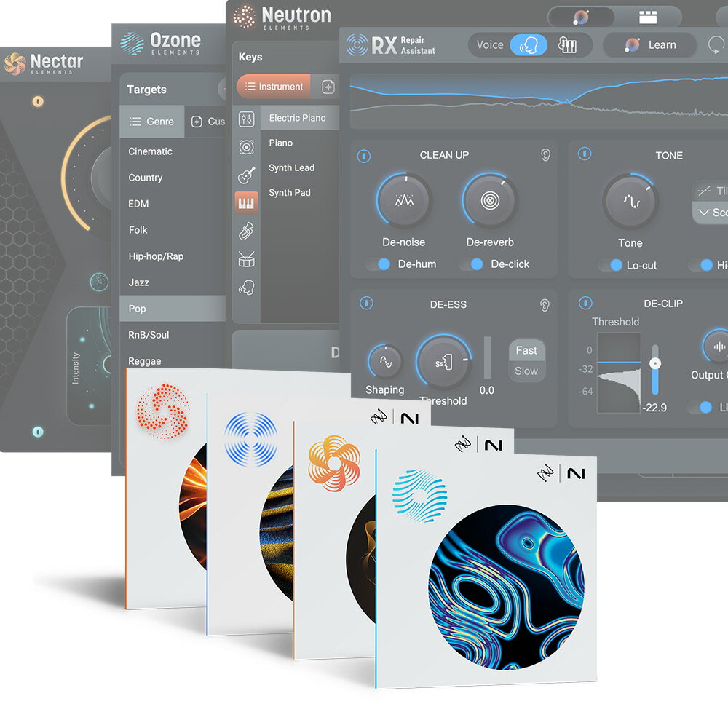Screen dimensions: 728x728
Task: Click the Genre tab in Ozone Targets
Action: [152, 122]
